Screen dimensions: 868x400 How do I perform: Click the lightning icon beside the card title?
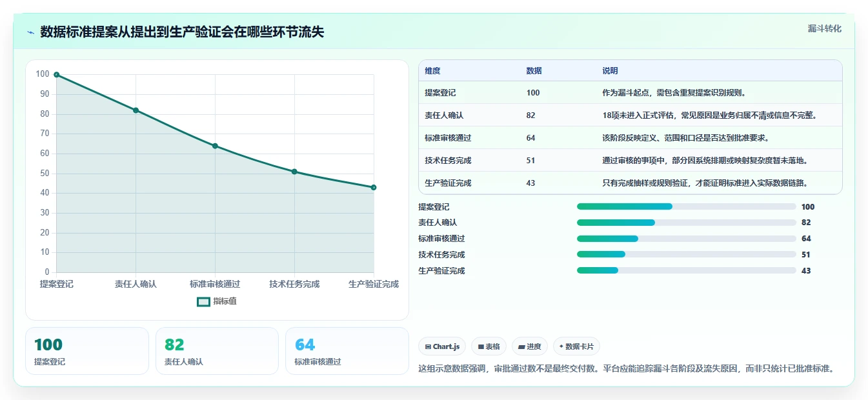click(x=30, y=32)
